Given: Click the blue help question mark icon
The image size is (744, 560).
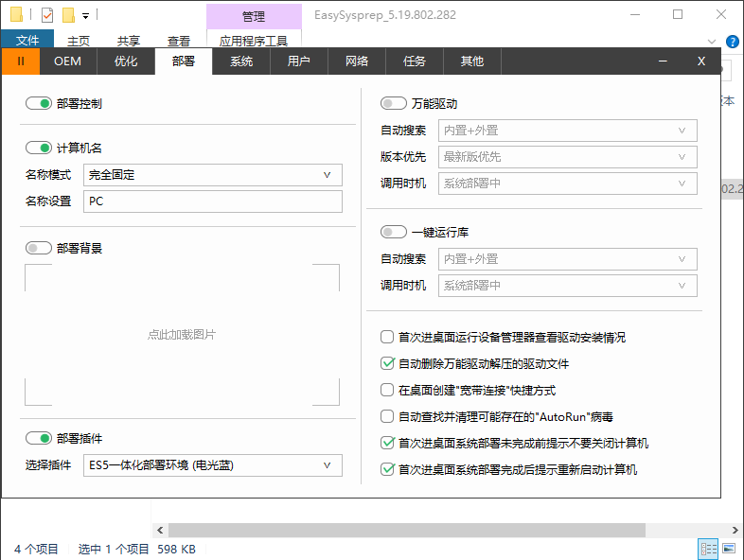Looking at the screenshot, I should pos(732,41).
